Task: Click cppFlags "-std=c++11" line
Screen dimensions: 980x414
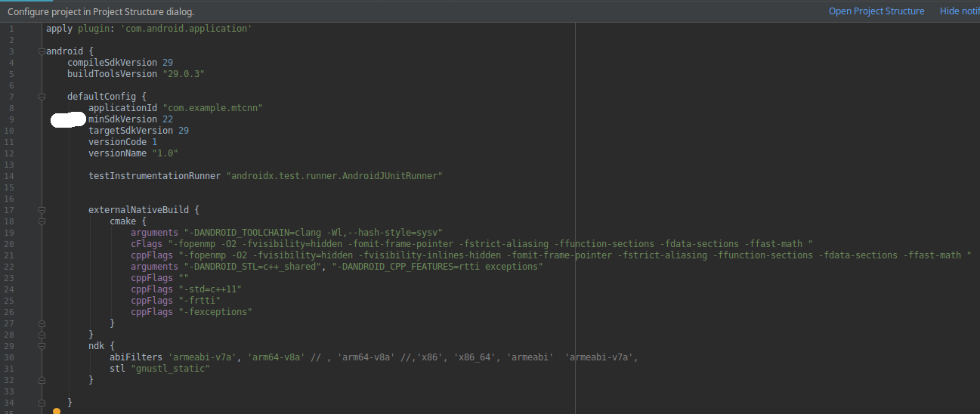Action: pyautogui.click(x=186, y=289)
